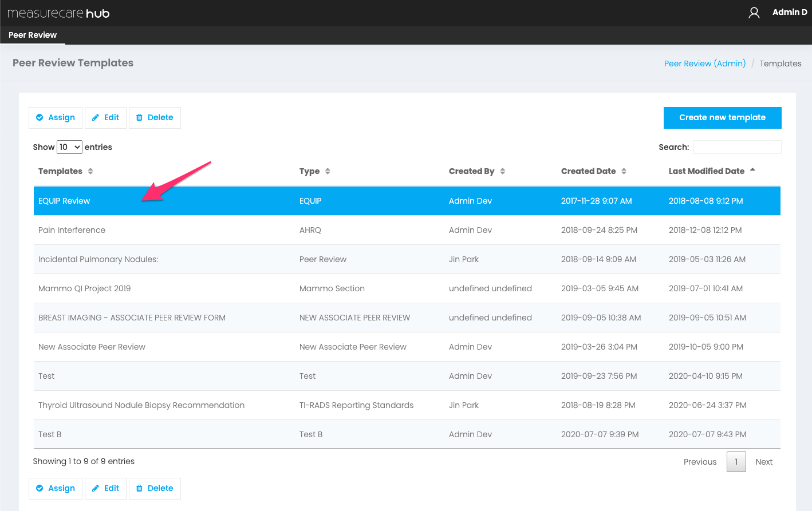Select the Pain Interference template row

click(407, 230)
